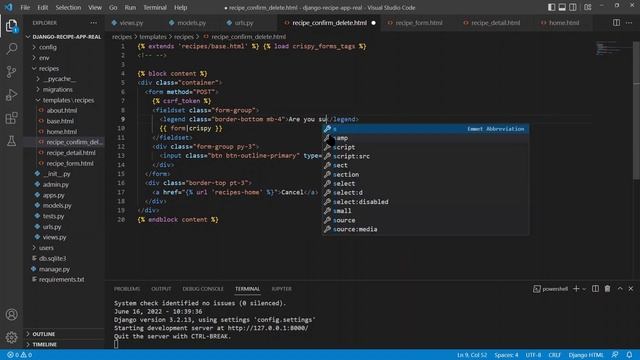Choose 'small' Emmet suggestion
Image resolution: width=640 pixels, height=360 pixels.
tap(425, 211)
